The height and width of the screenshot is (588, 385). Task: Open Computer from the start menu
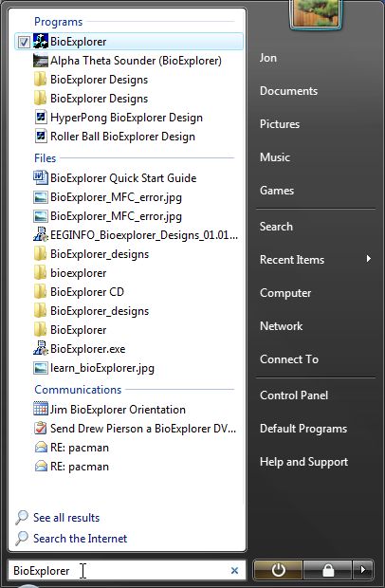[285, 293]
